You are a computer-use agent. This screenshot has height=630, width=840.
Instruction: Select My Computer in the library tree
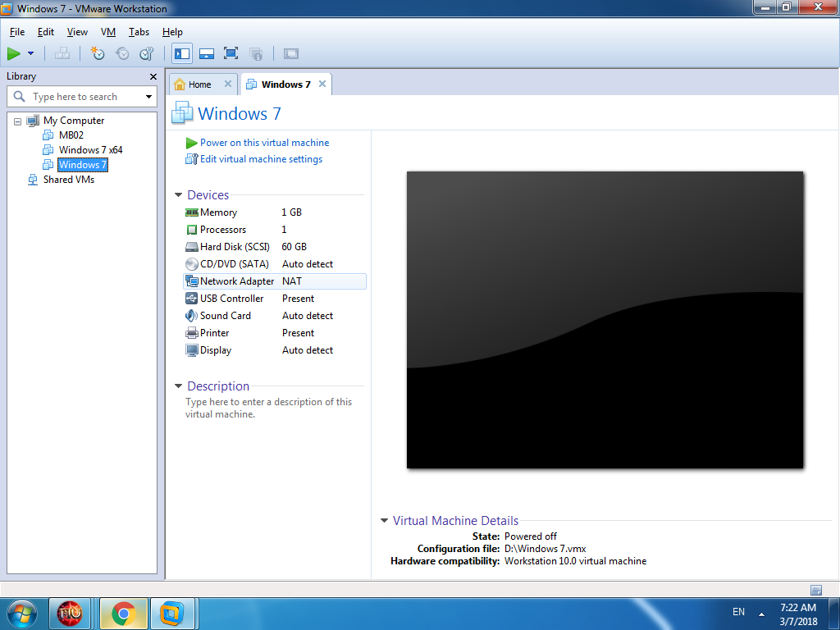pyautogui.click(x=73, y=121)
